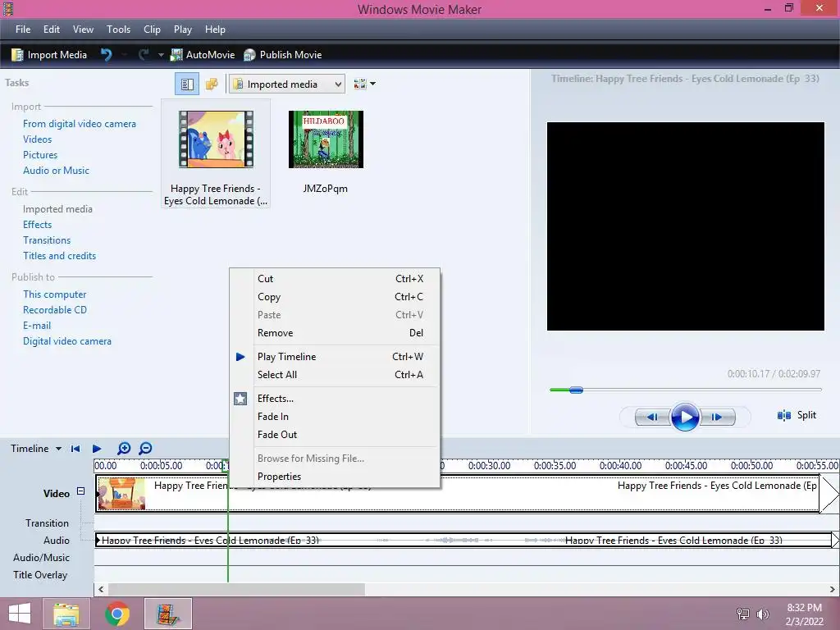Open Titles and credits
The width and height of the screenshot is (840, 630).
(59, 256)
